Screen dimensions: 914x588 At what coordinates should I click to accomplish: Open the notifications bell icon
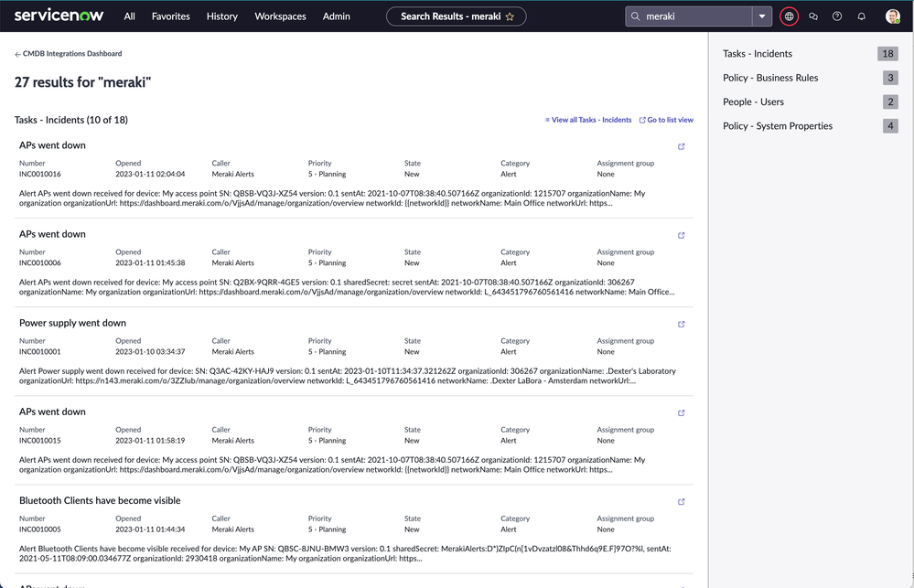tap(862, 16)
